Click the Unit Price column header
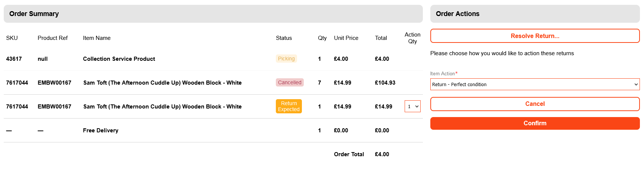 click(346, 38)
